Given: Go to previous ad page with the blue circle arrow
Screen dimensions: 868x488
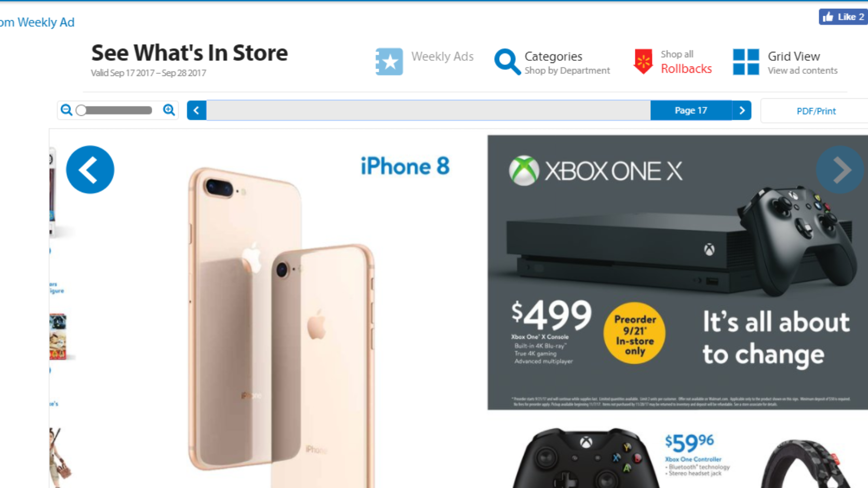Looking at the screenshot, I should point(90,169).
